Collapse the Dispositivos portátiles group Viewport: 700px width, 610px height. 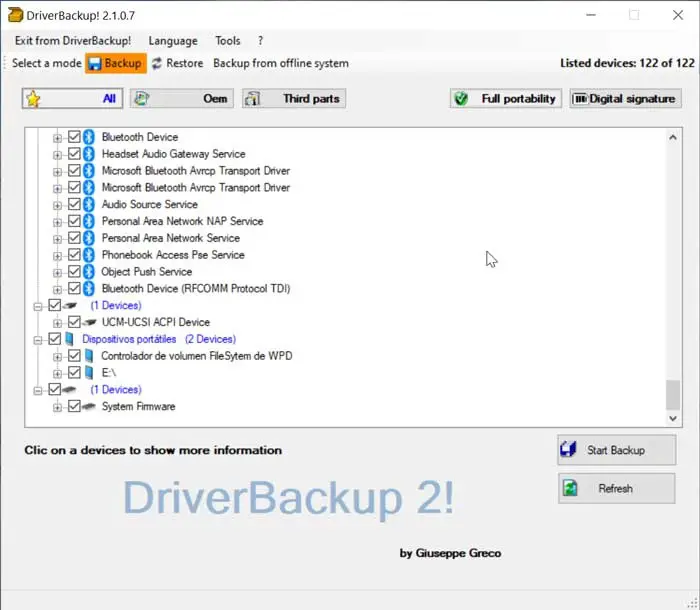click(x=38, y=340)
